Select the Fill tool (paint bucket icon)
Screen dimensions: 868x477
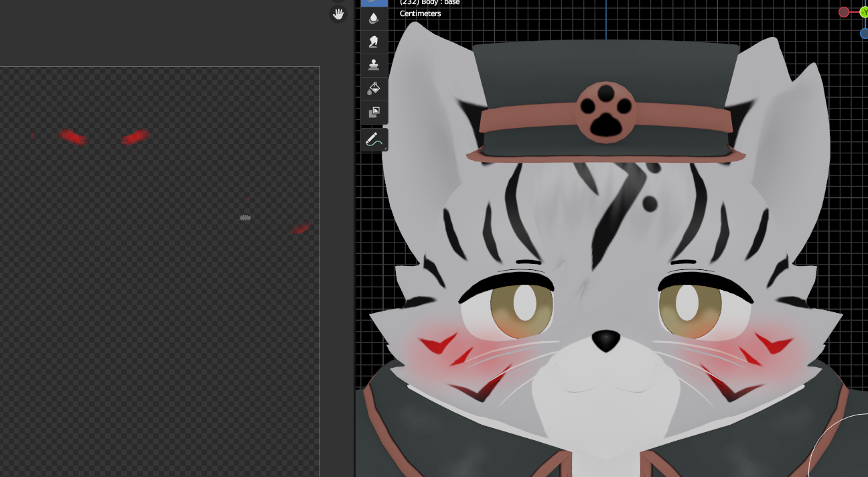point(374,88)
